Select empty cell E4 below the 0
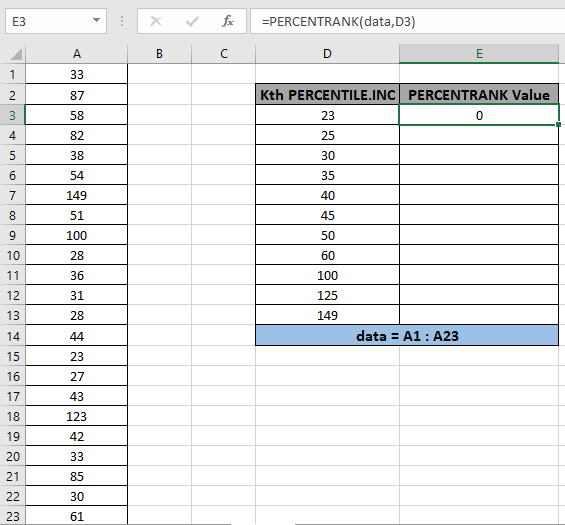 (x=479, y=135)
